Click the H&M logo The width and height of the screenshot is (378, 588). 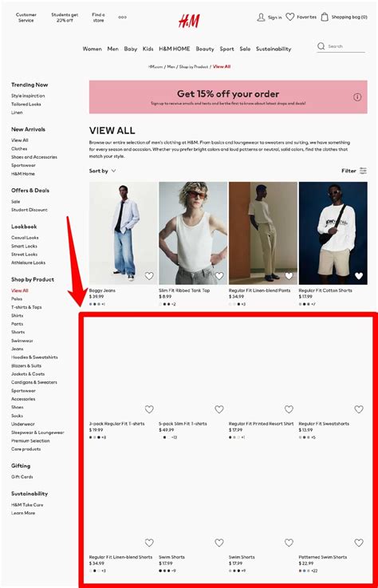(189, 21)
